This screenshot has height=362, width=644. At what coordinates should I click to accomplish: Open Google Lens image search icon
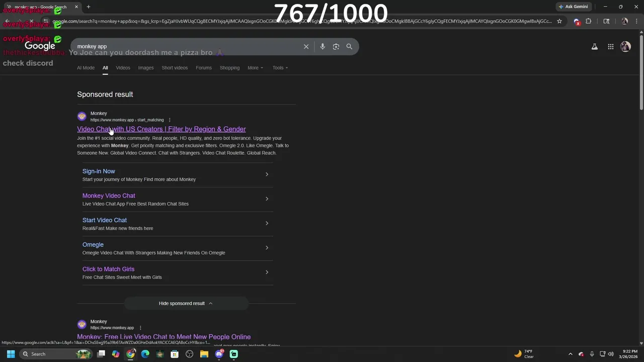click(x=336, y=46)
